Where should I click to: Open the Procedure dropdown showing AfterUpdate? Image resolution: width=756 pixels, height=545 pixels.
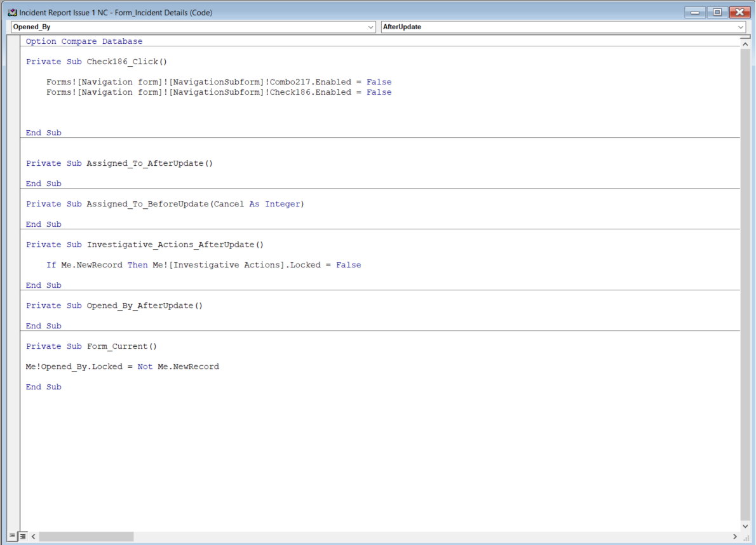pyautogui.click(x=563, y=27)
